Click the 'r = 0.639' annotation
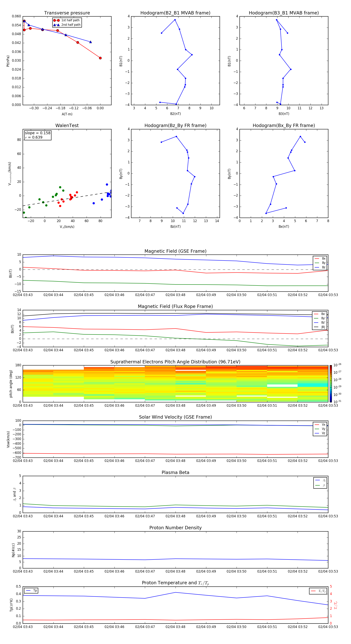This screenshot has width=351, height=644. [x=34, y=137]
